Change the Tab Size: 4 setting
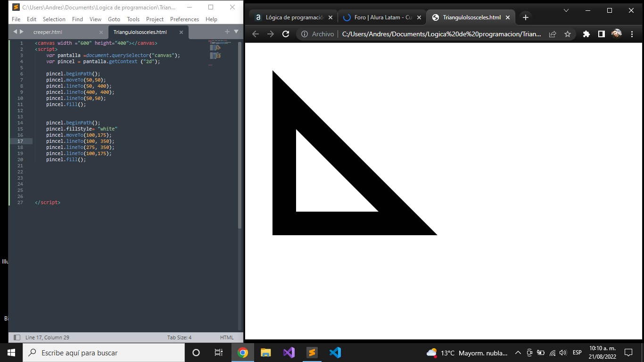Screen dimensions: 644x362 click(179, 337)
